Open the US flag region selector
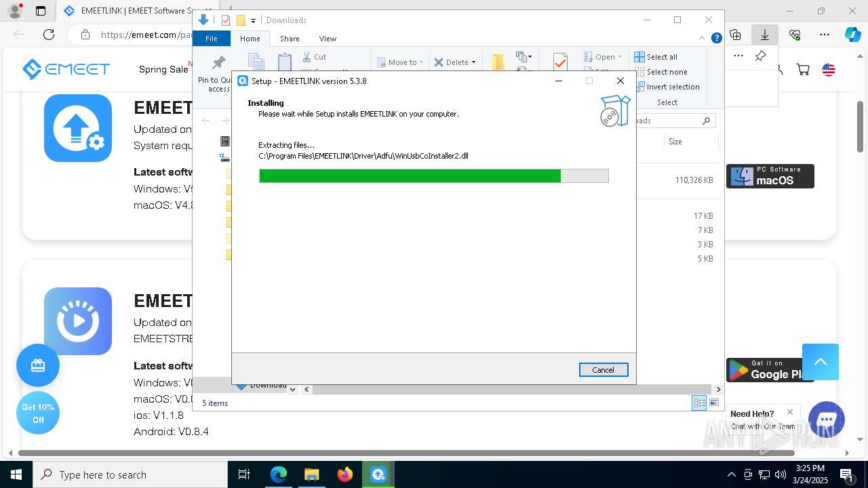 tap(829, 69)
